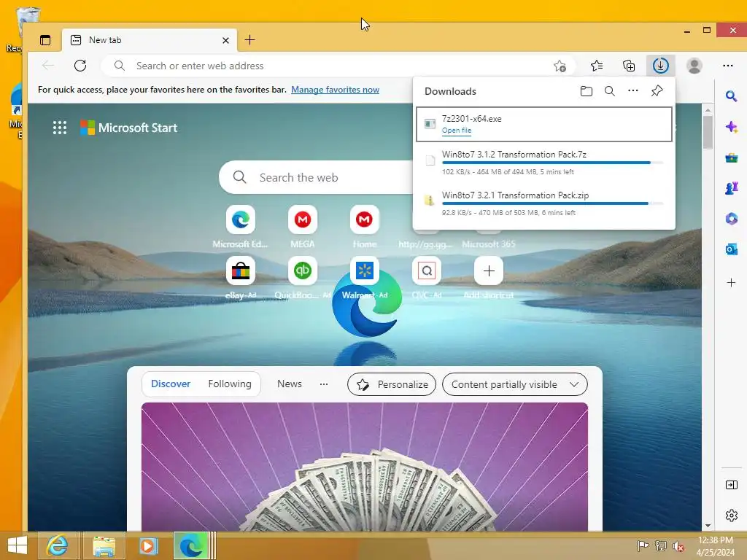Viewport: 747px width, 560px height.
Task: Select Win8to7 3.2.1 Transformation Pack.zip file name
Action: [x=515, y=195]
